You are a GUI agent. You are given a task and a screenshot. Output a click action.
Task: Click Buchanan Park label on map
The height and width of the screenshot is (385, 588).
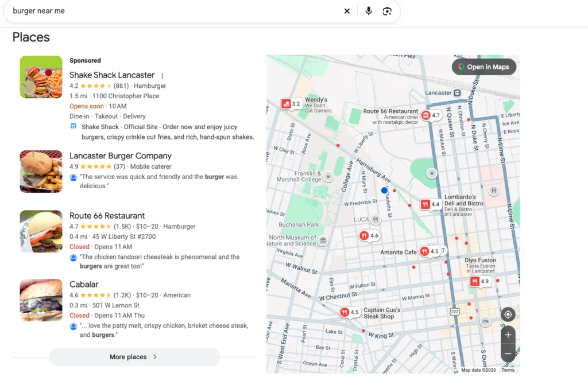[x=299, y=224]
